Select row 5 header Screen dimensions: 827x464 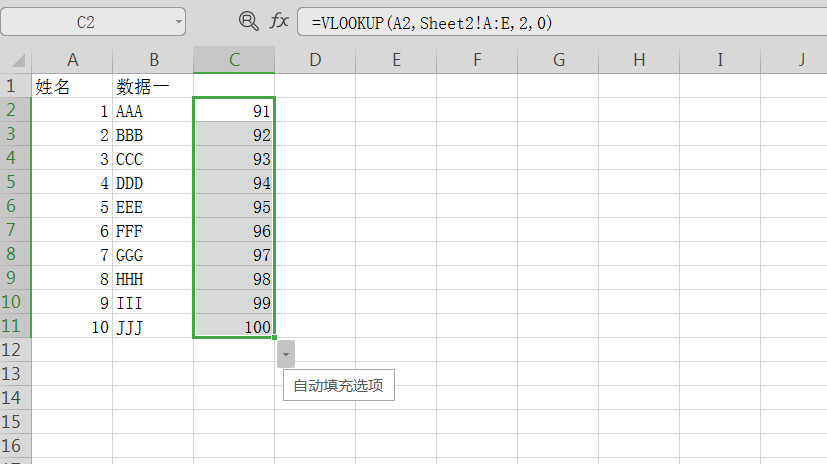pos(15,182)
